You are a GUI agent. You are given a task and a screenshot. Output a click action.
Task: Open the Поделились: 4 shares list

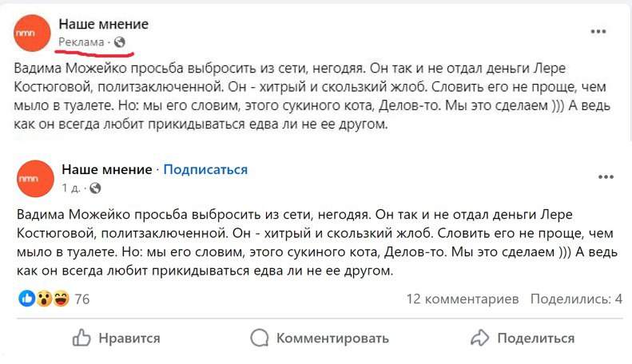[576, 299]
